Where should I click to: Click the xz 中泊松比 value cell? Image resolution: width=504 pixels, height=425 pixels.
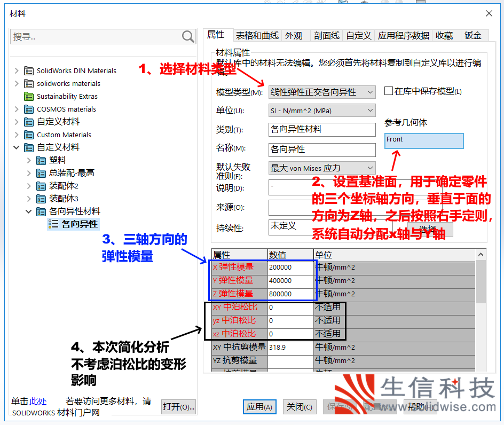290,334
